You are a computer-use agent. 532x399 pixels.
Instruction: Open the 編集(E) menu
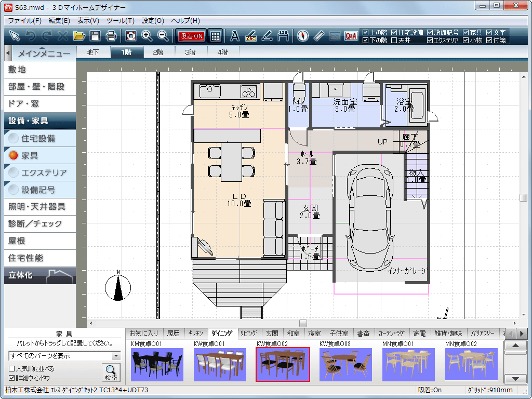(x=59, y=21)
